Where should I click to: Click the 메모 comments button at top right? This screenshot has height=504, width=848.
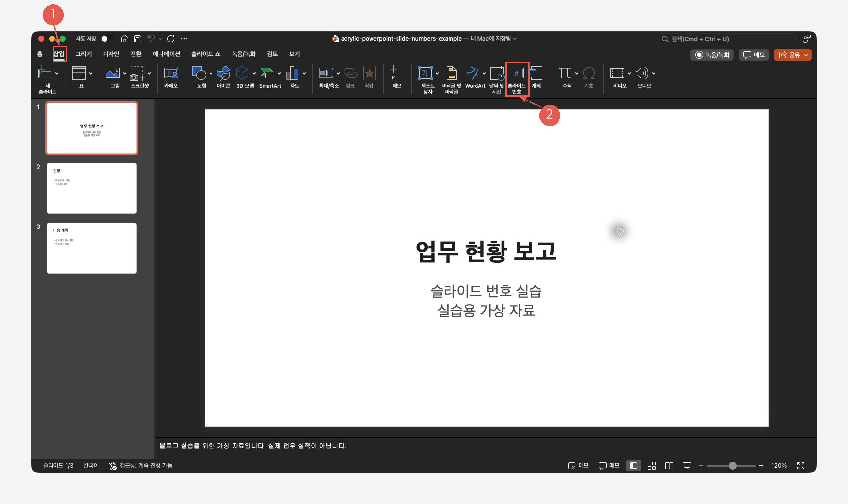coord(754,55)
